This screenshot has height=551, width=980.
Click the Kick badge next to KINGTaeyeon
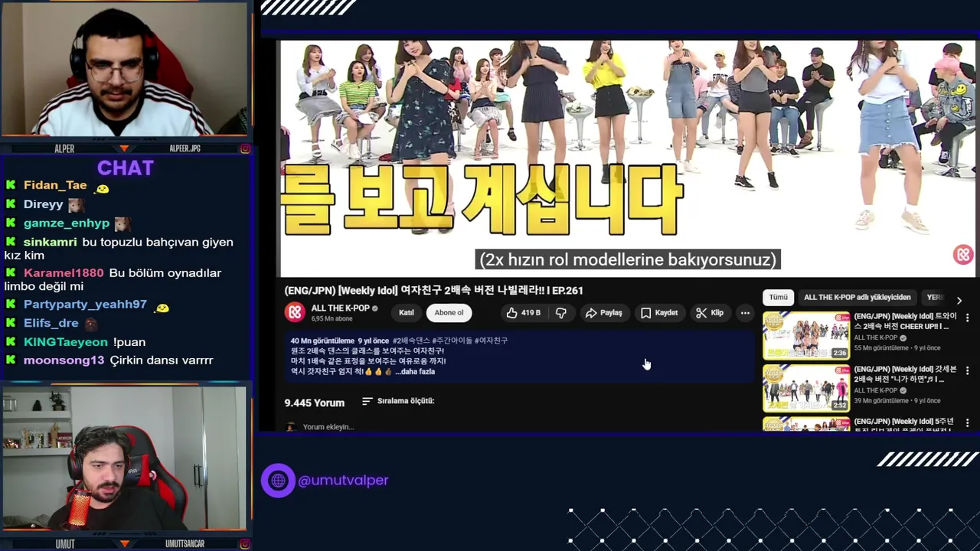pos(11,342)
